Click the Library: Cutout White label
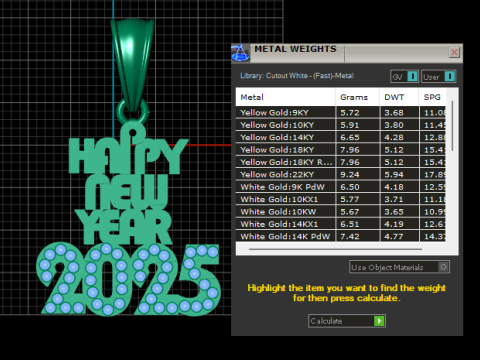Image resolution: width=480 pixels, height=360 pixels. tap(297, 76)
